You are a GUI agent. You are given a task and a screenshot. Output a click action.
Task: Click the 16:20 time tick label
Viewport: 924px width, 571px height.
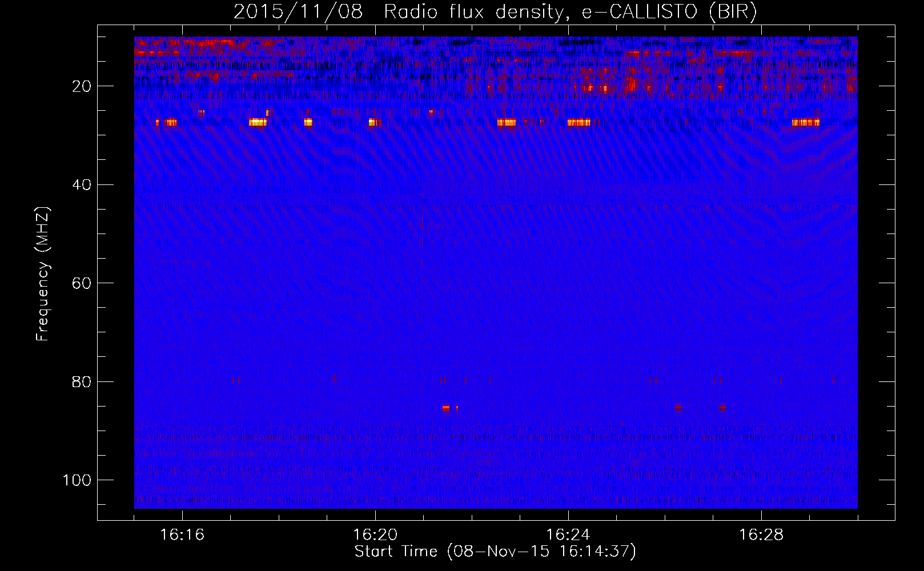375,535
